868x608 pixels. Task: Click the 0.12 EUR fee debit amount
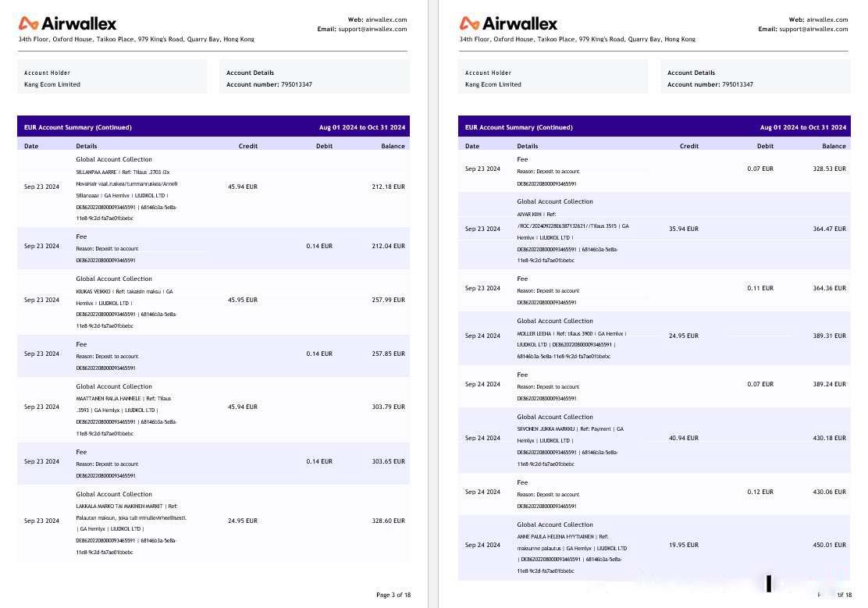[x=760, y=492]
